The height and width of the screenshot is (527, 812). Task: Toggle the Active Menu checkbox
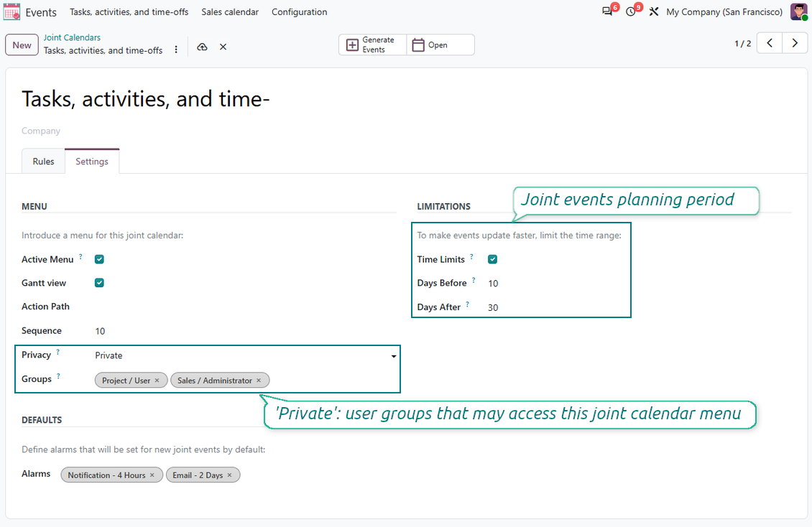(99, 259)
